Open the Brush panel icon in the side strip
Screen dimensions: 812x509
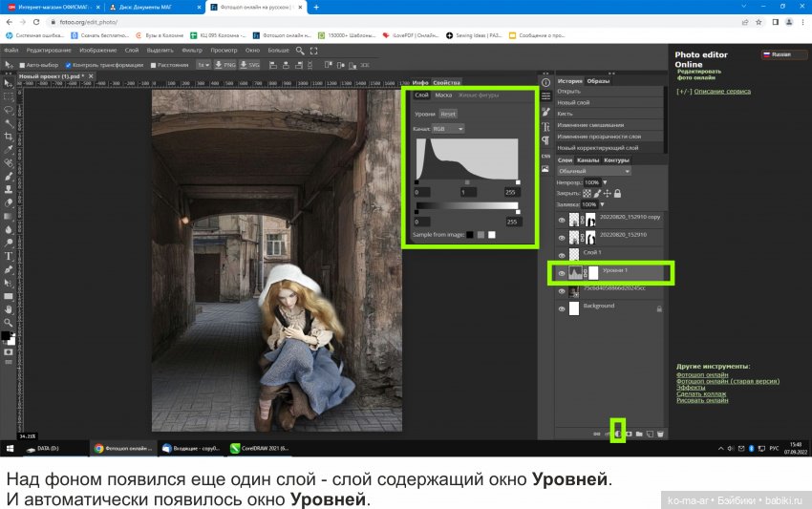click(545, 112)
